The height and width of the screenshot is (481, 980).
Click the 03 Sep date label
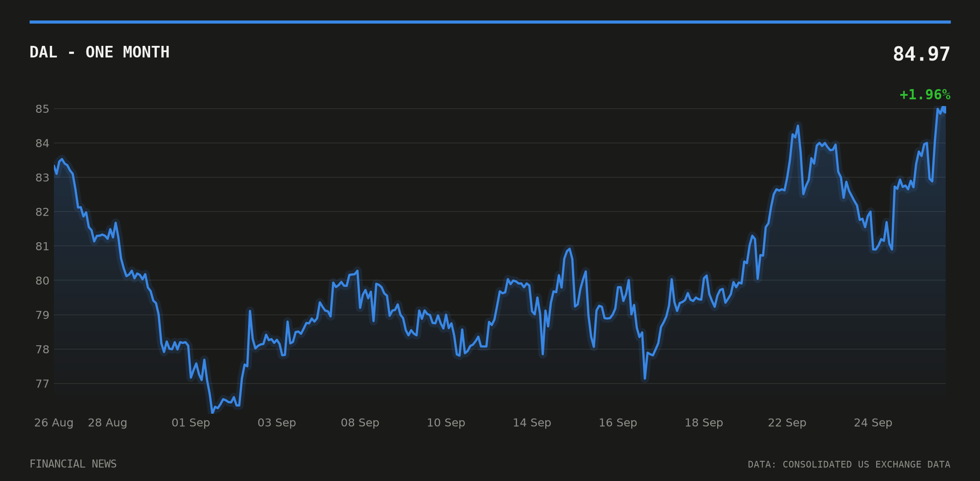277,423
